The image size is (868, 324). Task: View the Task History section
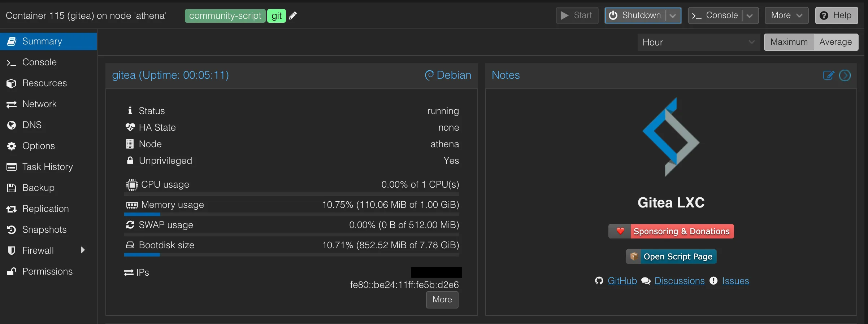coord(48,167)
